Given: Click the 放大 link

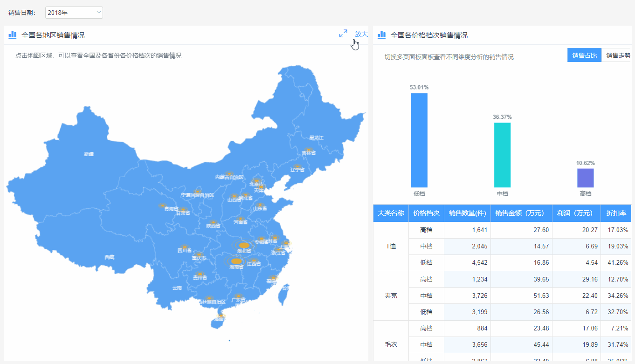Looking at the screenshot, I should click(x=361, y=34).
